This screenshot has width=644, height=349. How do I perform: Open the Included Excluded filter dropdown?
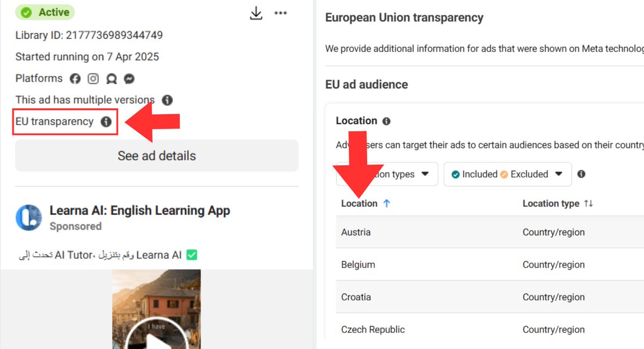coord(508,174)
